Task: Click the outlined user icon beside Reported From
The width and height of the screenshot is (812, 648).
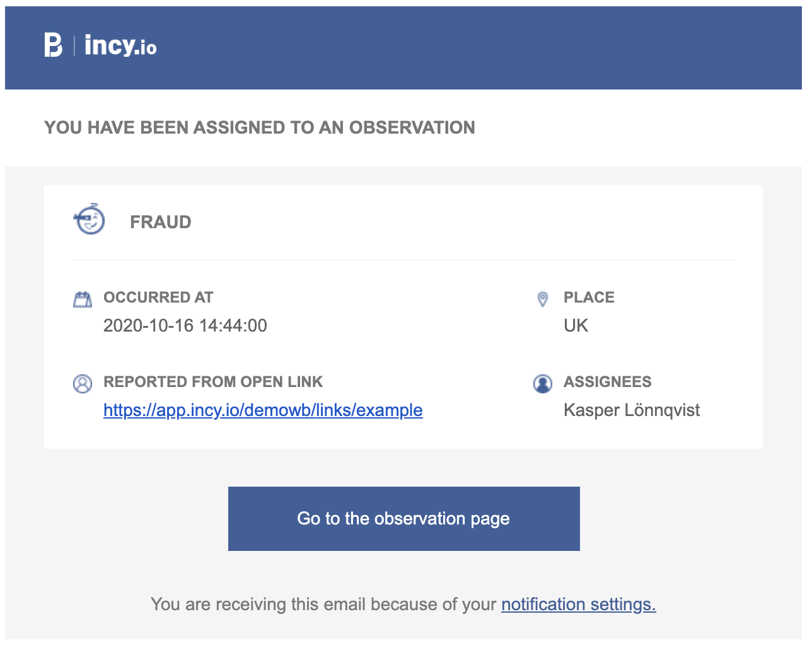Action: point(83,383)
